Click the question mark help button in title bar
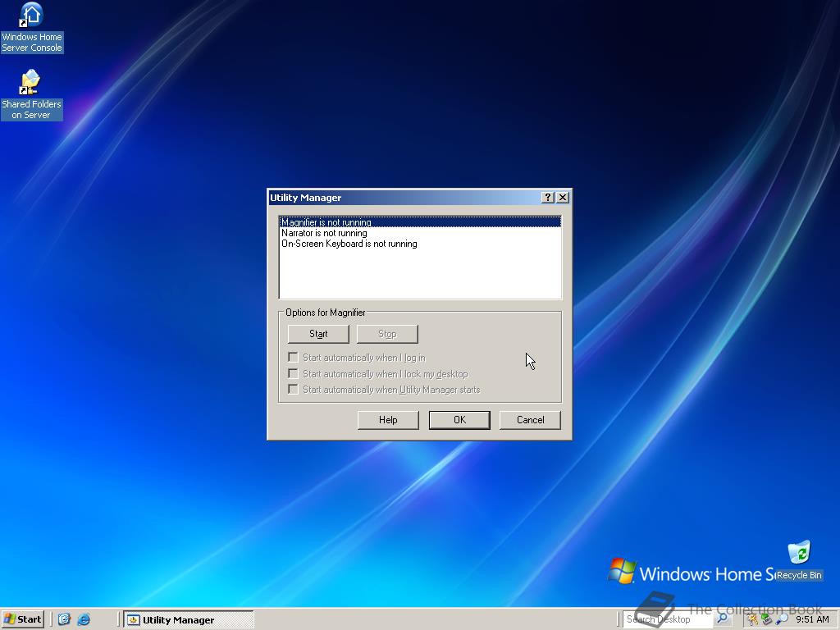 click(547, 197)
